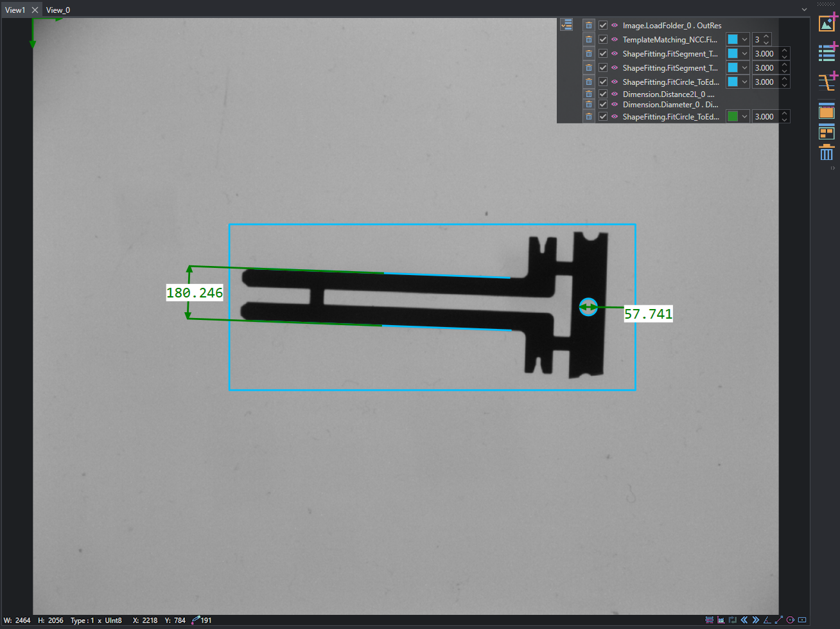
Task: Click the angle measurement tool in status bar
Action: click(767, 620)
